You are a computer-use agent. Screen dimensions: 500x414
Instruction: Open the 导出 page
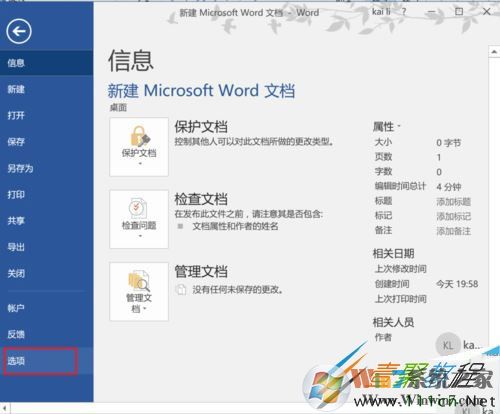[47, 247]
